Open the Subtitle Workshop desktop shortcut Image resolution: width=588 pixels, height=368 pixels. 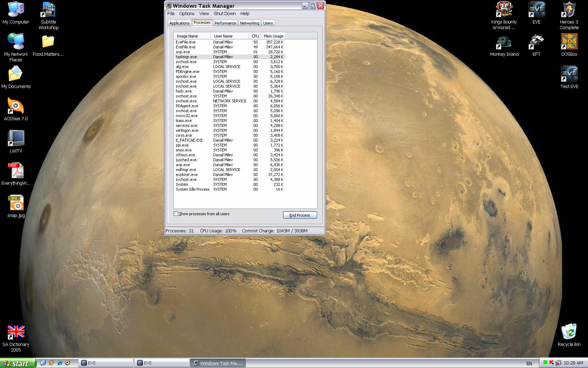(48, 10)
